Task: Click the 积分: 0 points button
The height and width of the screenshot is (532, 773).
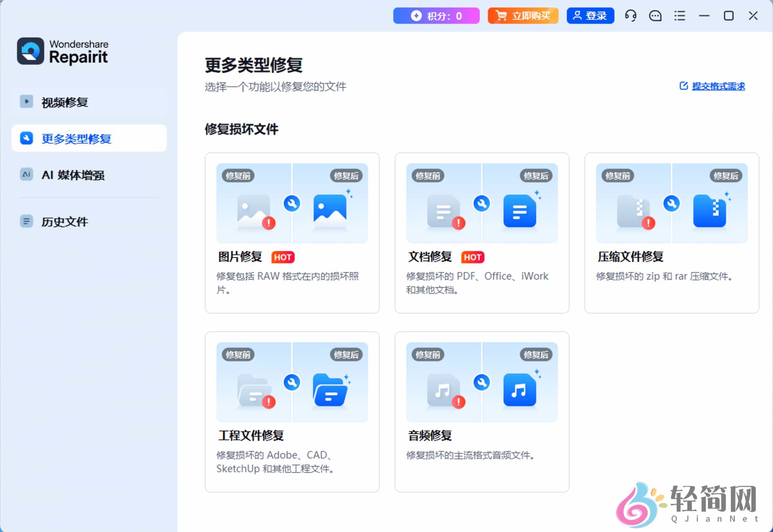Action: (x=436, y=16)
